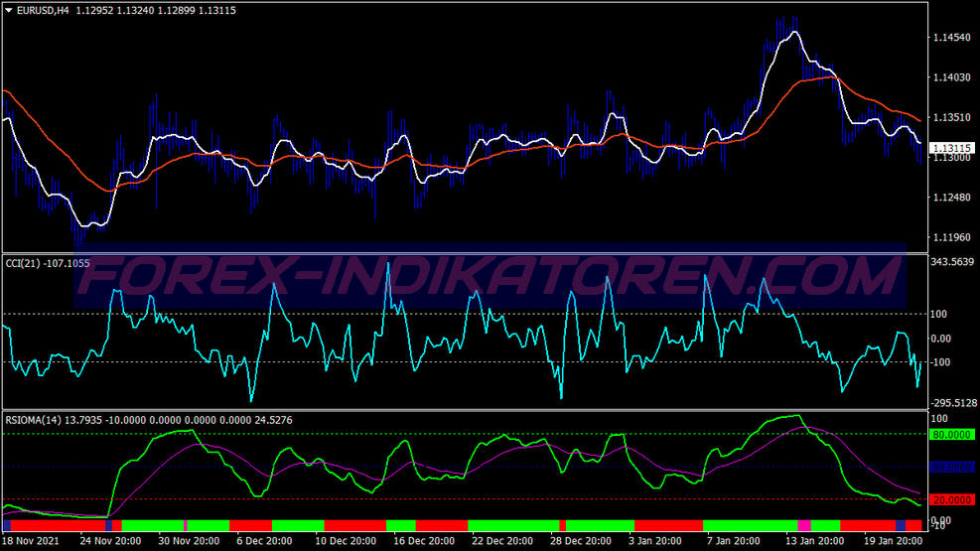Click the 1.14030 price axis value

click(952, 77)
